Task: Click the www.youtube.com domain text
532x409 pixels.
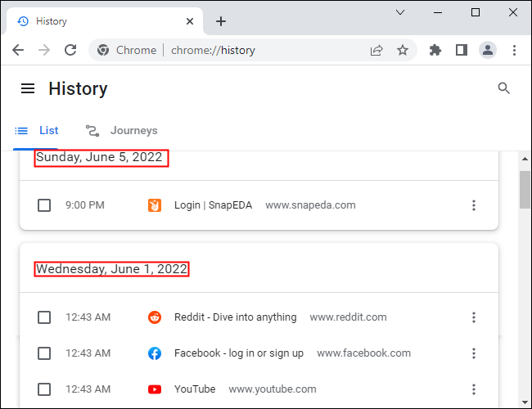Action: (x=273, y=389)
